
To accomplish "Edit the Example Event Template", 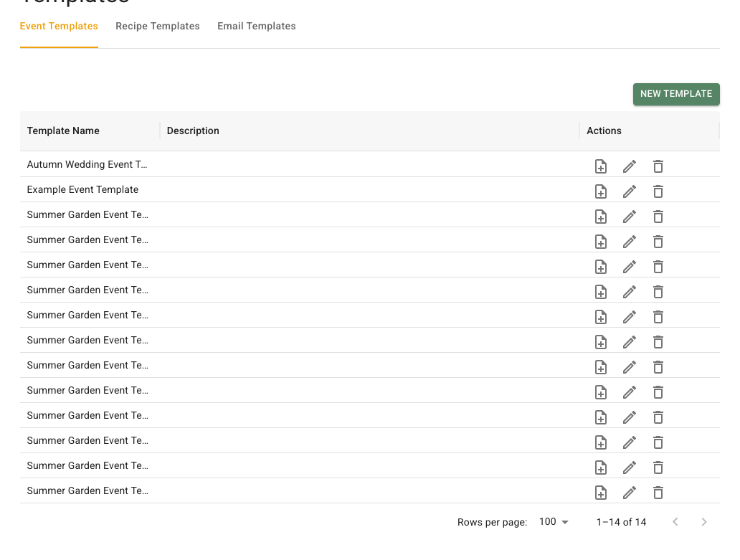I will click(629, 191).
